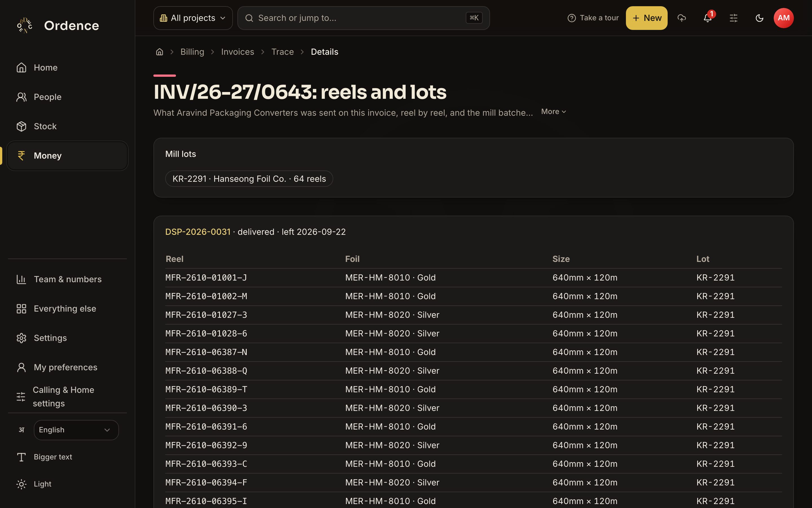Click the rupee icon beside Money
Viewport: 812px width, 508px height.
click(x=21, y=156)
